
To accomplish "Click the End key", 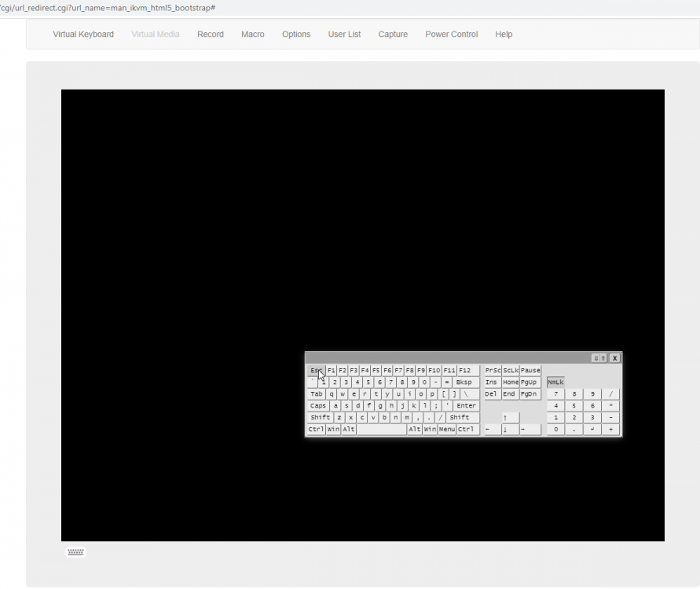I will tap(511, 394).
